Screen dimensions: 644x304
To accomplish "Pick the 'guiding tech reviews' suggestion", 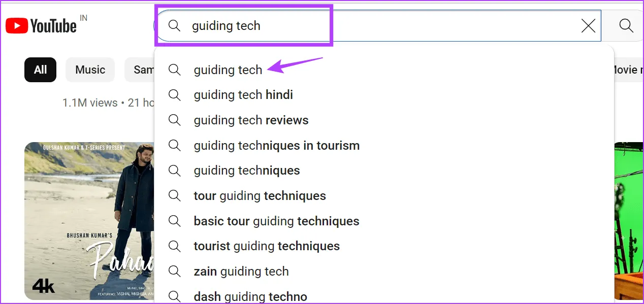I will pyautogui.click(x=251, y=120).
